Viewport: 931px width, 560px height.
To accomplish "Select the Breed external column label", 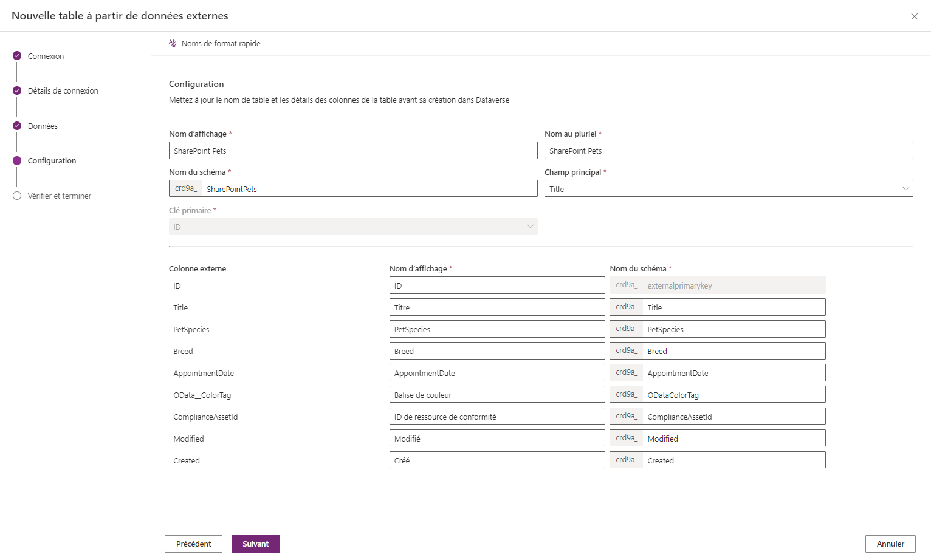I will tap(183, 351).
